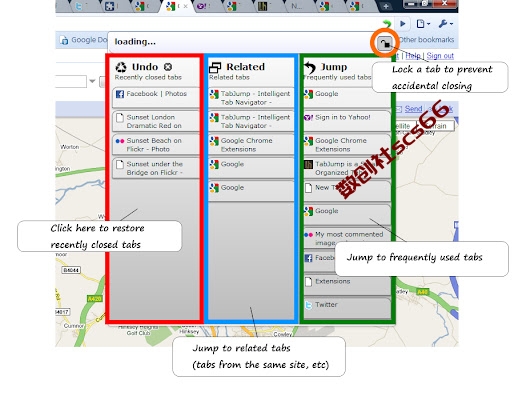The image size is (514, 400).
Task: Jump to the 'New T...' tab entry
Action: pyautogui.click(x=347, y=191)
